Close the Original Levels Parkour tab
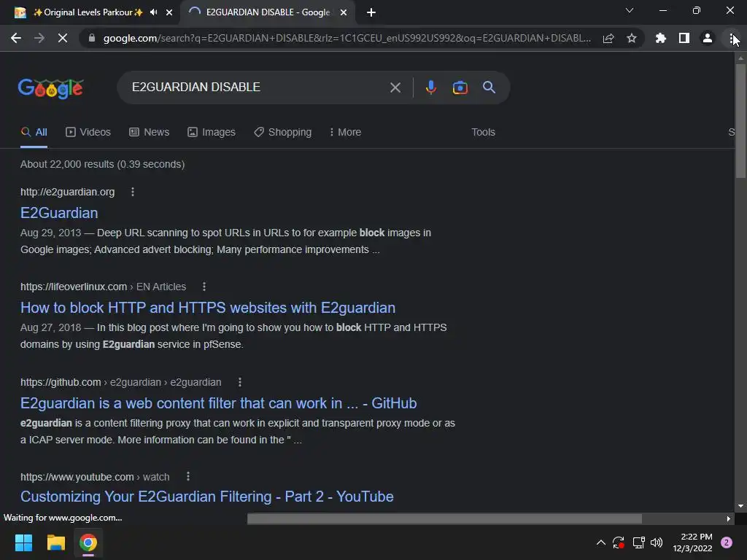 click(169, 12)
